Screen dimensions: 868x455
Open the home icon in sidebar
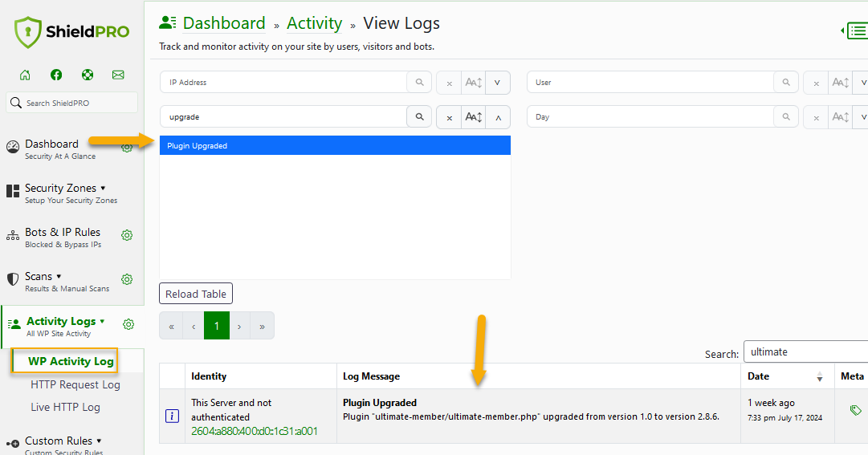[x=25, y=75]
